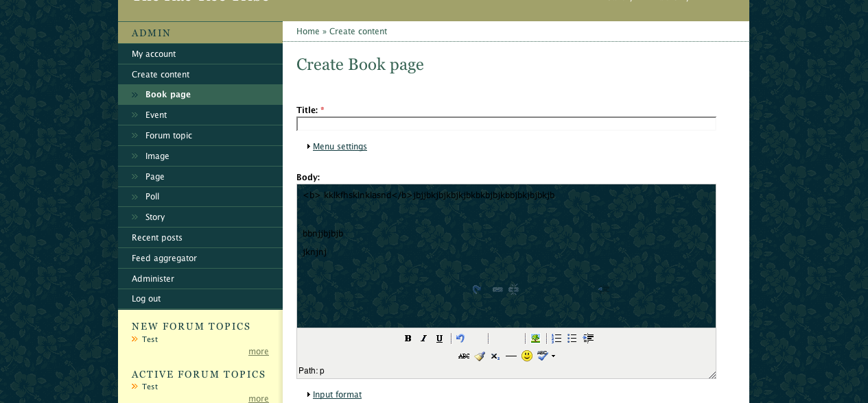
Task: Open Create content in the admin menu
Action: [x=200, y=75]
